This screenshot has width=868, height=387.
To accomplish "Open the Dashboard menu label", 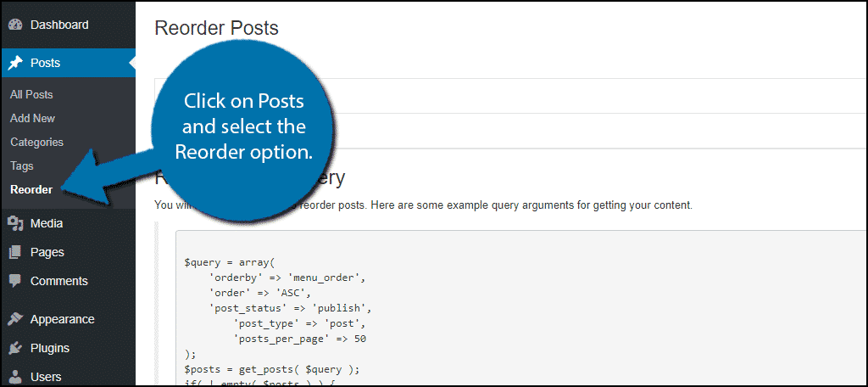I will click(59, 25).
